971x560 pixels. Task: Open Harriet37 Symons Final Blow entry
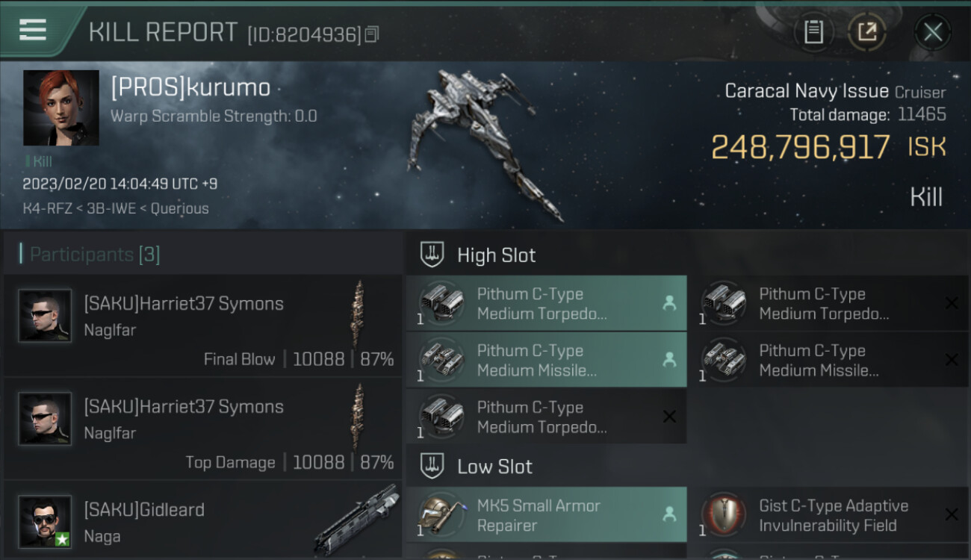(x=202, y=326)
